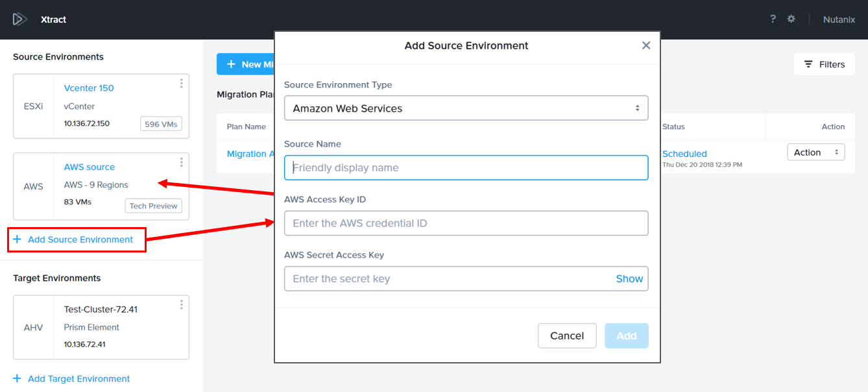Click the 10.136.72.150 IP address text
868x392 pixels.
coord(87,123)
